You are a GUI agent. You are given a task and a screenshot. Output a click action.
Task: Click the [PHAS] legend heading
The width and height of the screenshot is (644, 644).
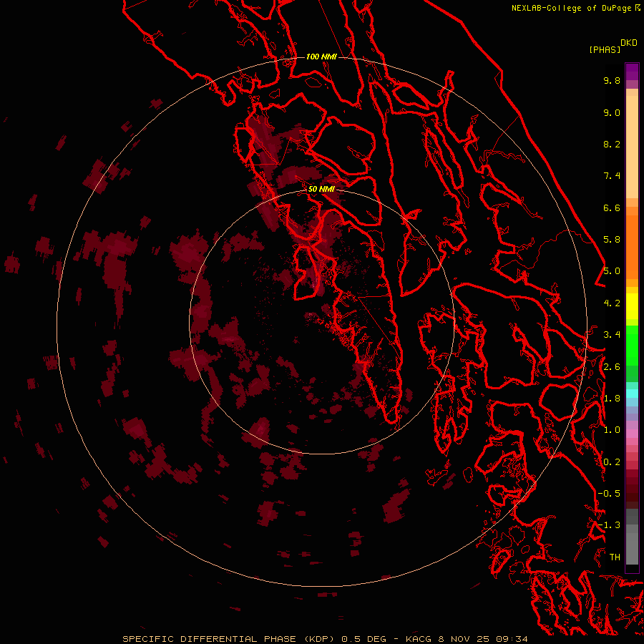[x=605, y=50]
